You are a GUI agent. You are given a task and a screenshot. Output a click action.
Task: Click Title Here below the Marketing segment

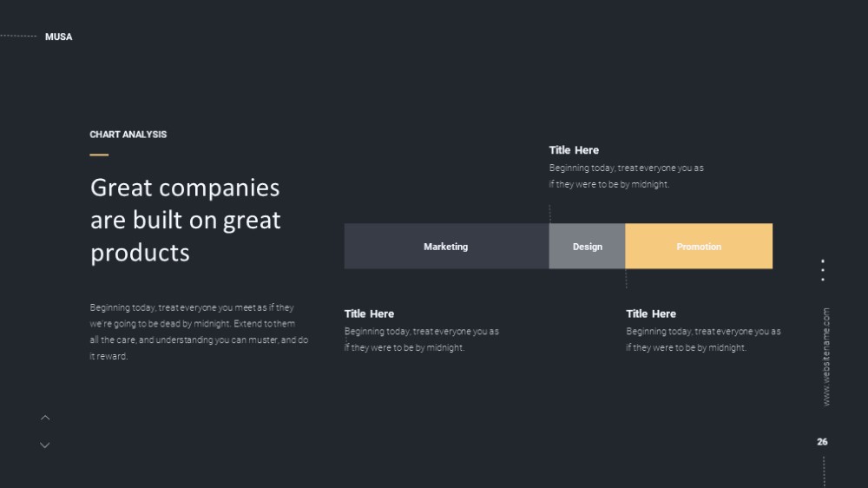pyautogui.click(x=369, y=313)
